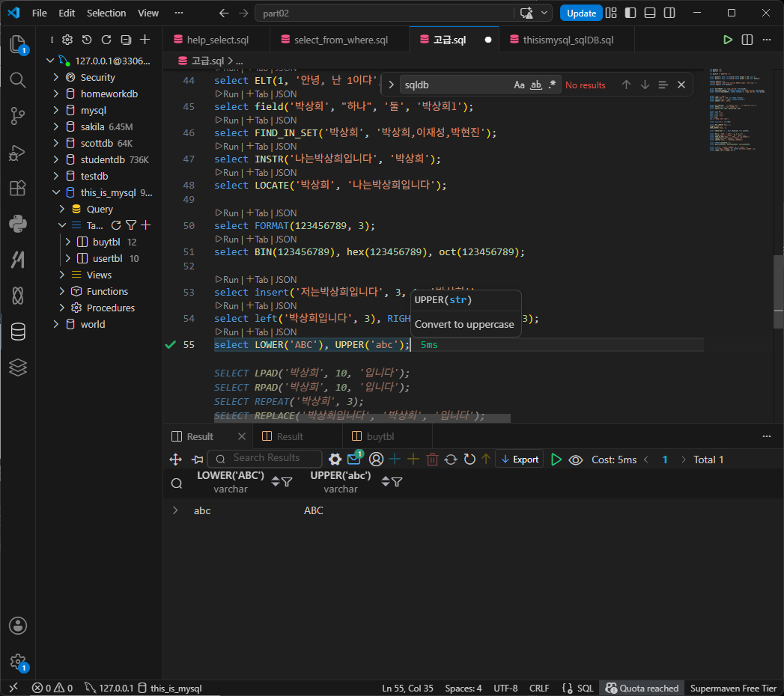Expand the homeworkdb database
784x696 pixels.
pos(56,94)
